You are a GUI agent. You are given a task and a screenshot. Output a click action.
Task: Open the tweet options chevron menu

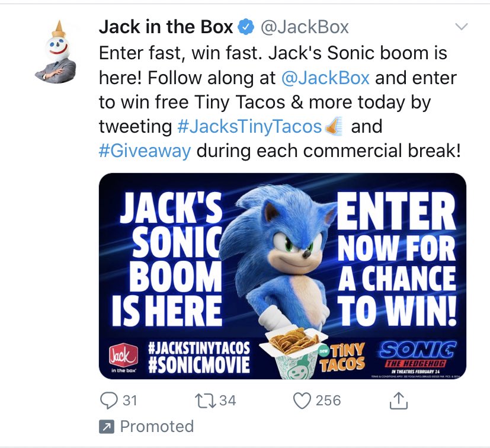coord(461,27)
